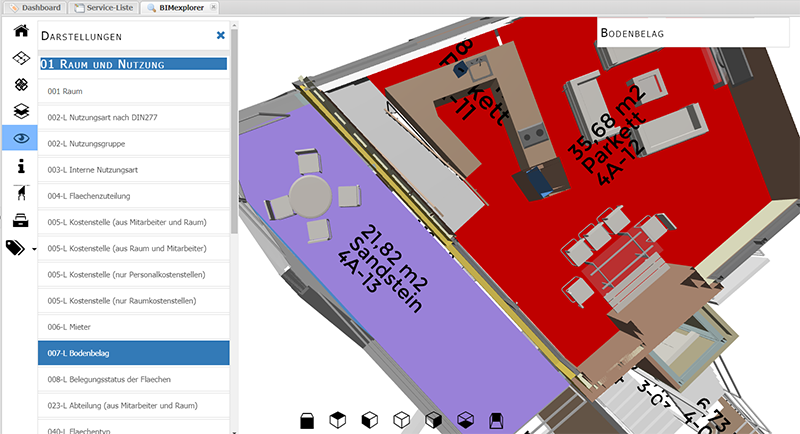
Task: Open the layers stack icon in sidebar
Action: (21, 111)
